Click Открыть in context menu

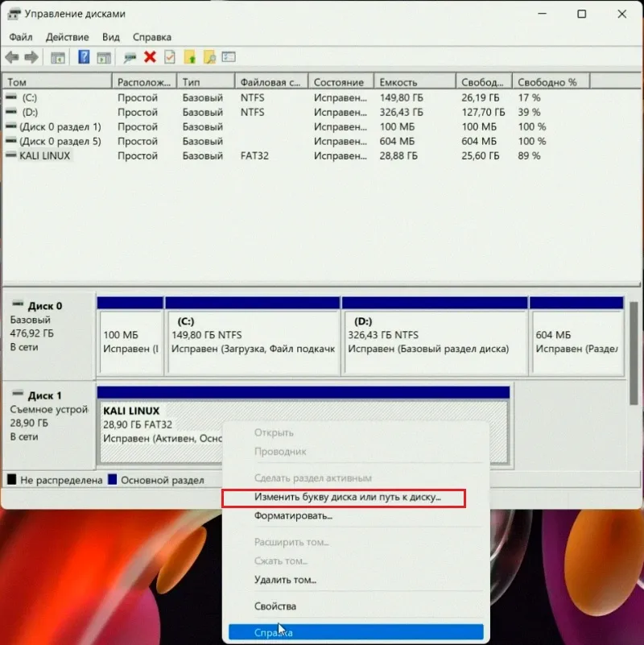pos(356,432)
